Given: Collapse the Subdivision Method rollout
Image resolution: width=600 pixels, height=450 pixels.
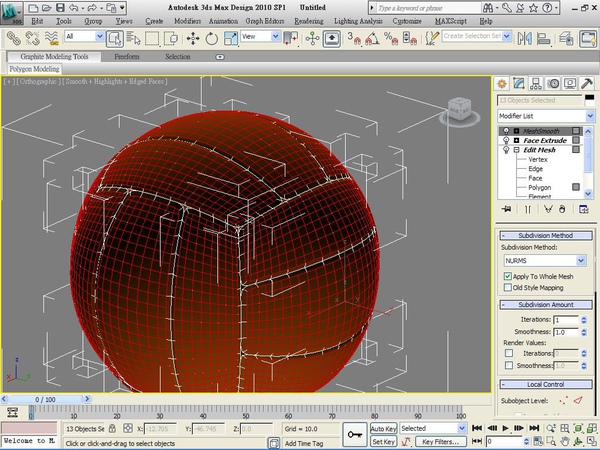Looking at the screenshot, I should pyautogui.click(x=546, y=235).
